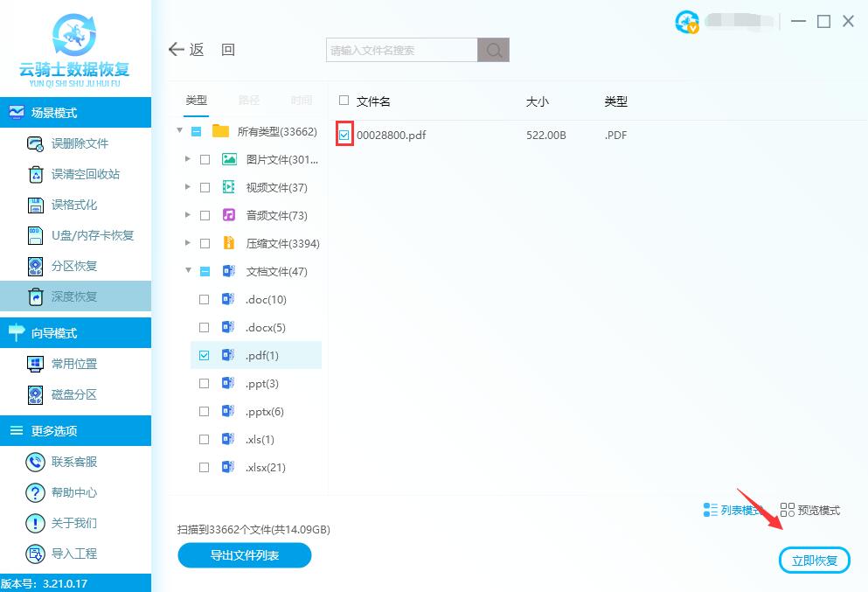This screenshot has height=592, width=868.
Task: Click the 压缩文件 archive icon
Action: pos(228,243)
